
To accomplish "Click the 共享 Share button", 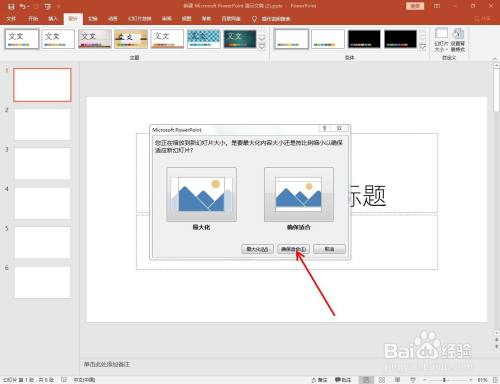I will pos(483,19).
